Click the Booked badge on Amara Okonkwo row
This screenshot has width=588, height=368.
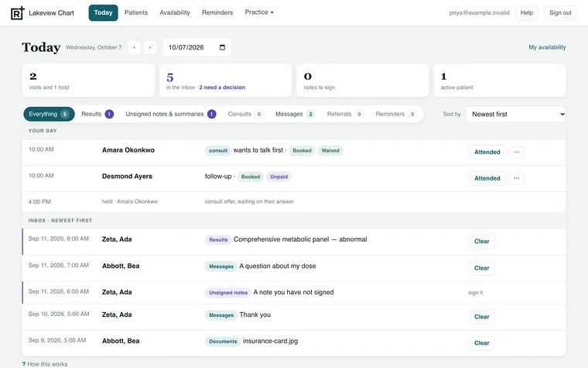point(302,150)
